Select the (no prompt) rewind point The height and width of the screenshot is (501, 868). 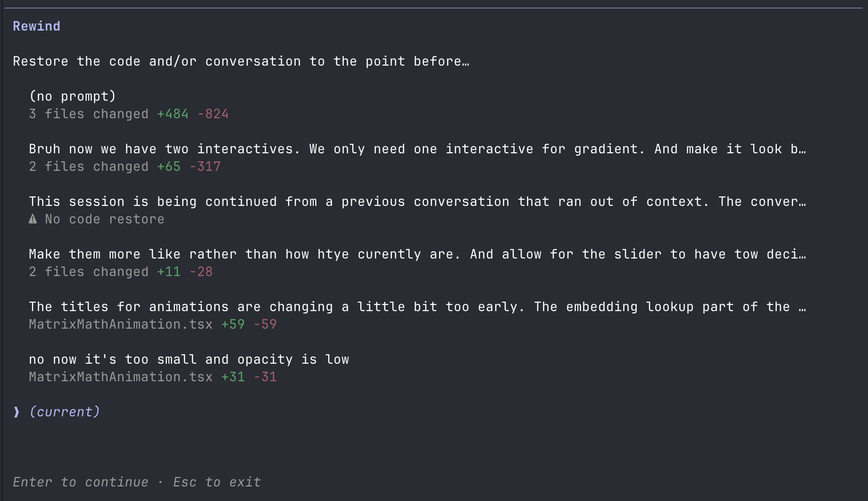click(72, 96)
